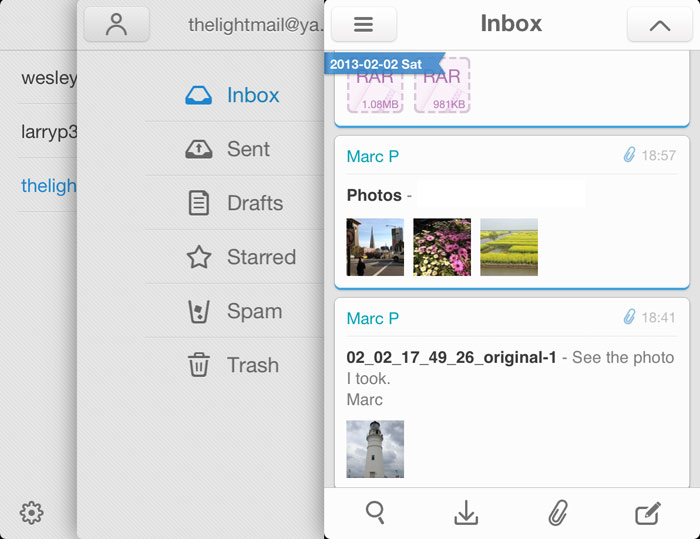The image size is (700, 539).
Task: Open the Drafts folder
Action: point(234,203)
